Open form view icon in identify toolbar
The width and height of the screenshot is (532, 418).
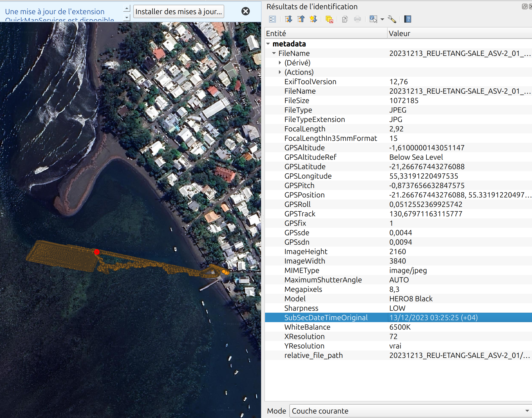coord(272,19)
